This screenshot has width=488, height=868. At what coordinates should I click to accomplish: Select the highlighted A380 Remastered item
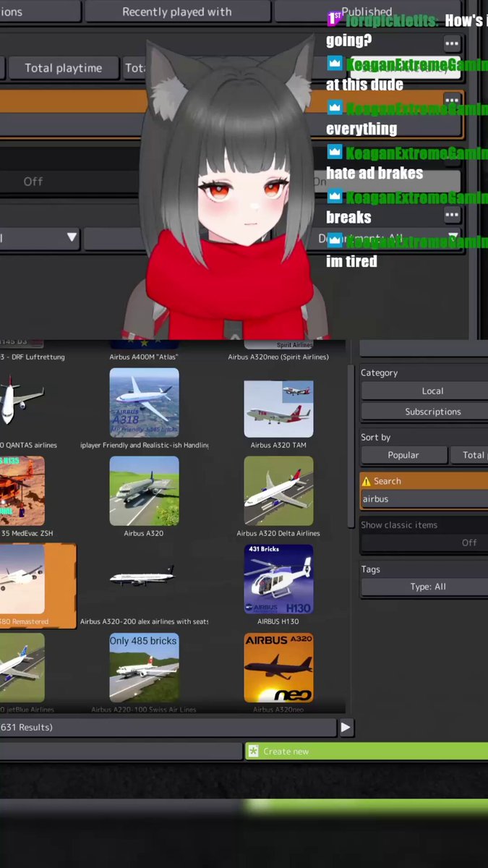36,585
